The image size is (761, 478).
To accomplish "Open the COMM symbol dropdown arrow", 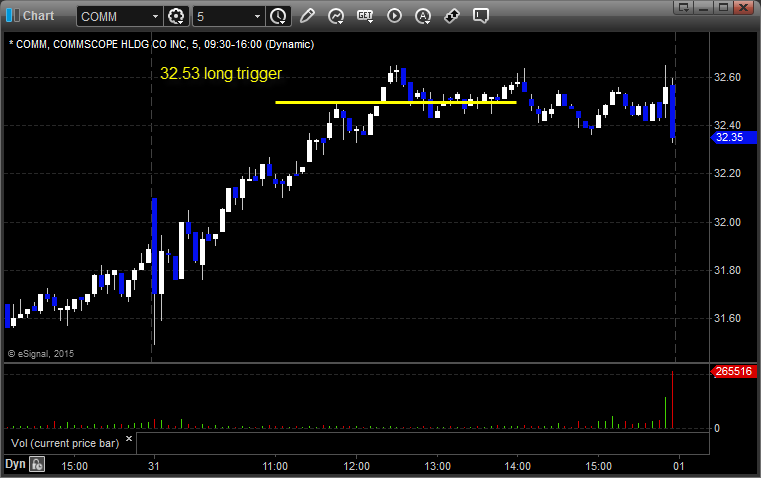I will coord(155,16).
